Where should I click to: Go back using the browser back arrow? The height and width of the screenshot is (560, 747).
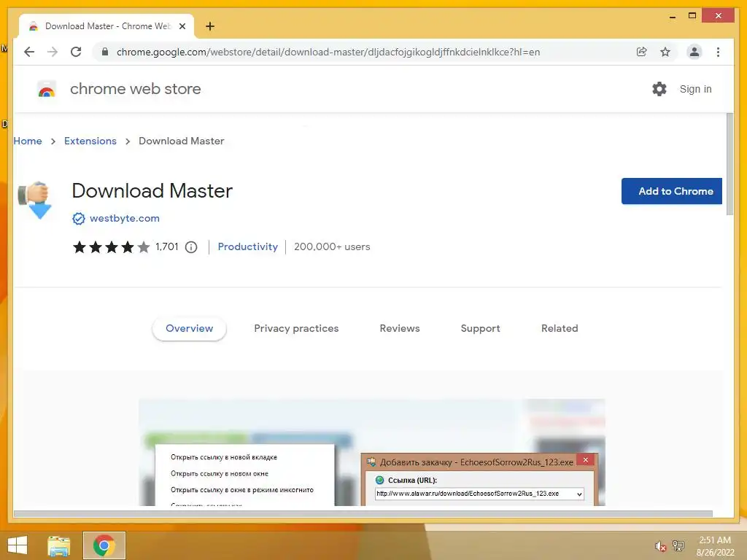click(29, 52)
